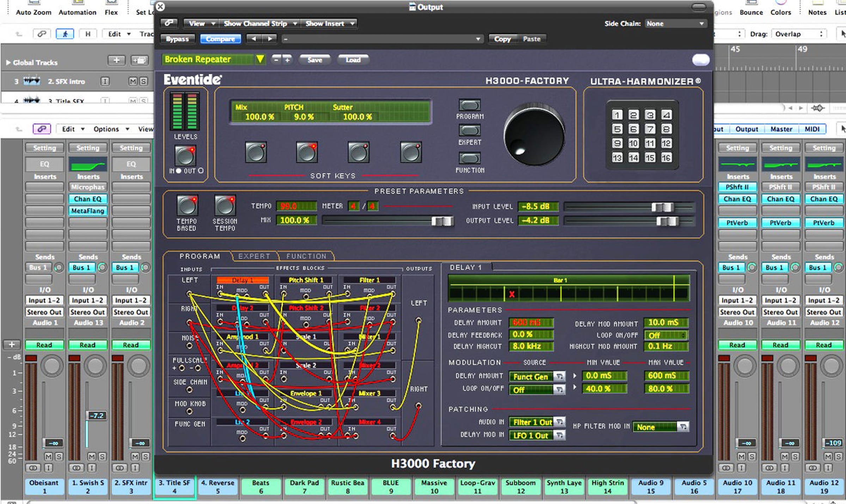Click the mixer link icon next to Edit

42,129
